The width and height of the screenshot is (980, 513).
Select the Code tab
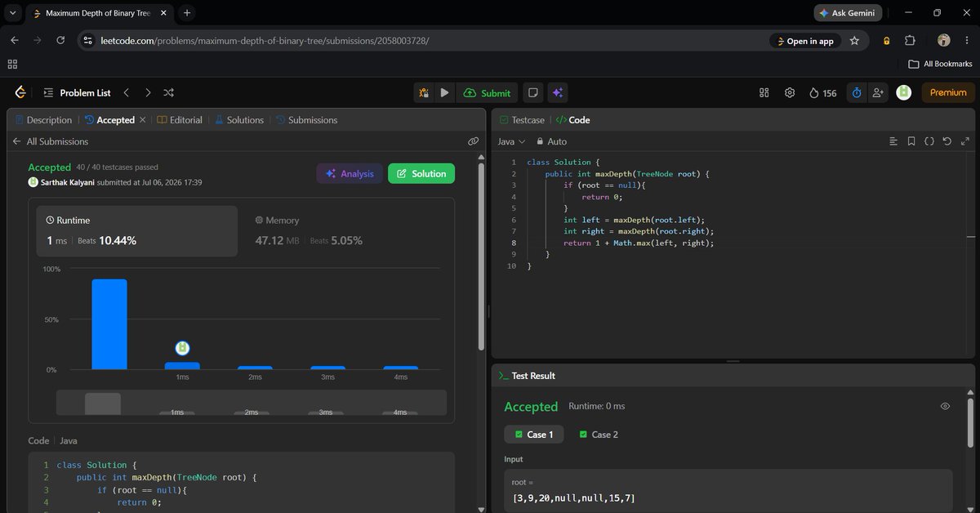[x=572, y=120]
